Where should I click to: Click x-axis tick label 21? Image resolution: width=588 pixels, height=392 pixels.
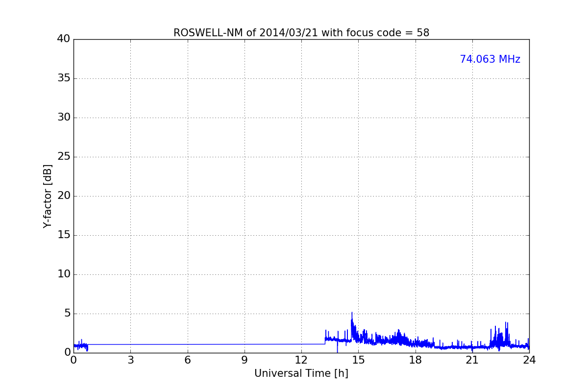tap(472, 360)
